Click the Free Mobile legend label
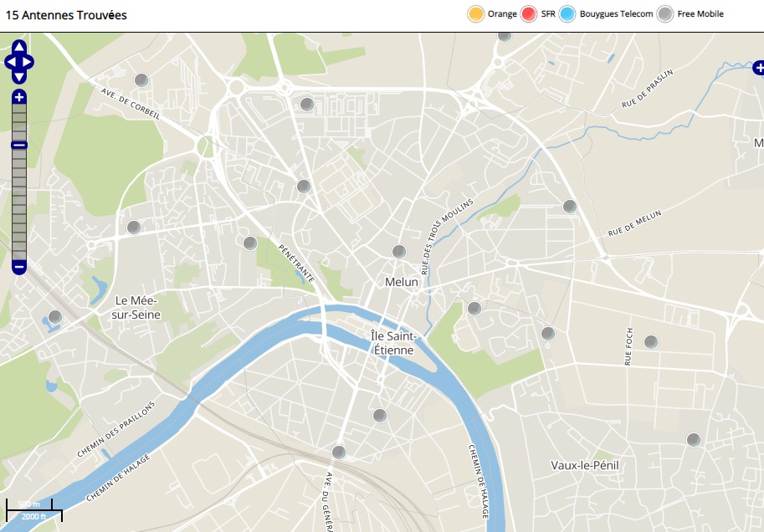The image size is (764, 532). coord(700,14)
